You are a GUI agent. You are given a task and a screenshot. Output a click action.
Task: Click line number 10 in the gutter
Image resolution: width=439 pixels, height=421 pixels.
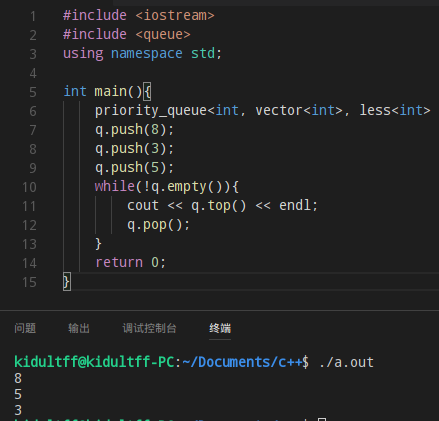coord(29,187)
